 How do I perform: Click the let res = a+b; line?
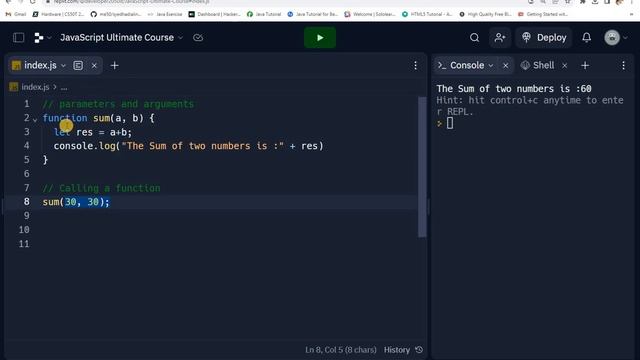coord(93,132)
